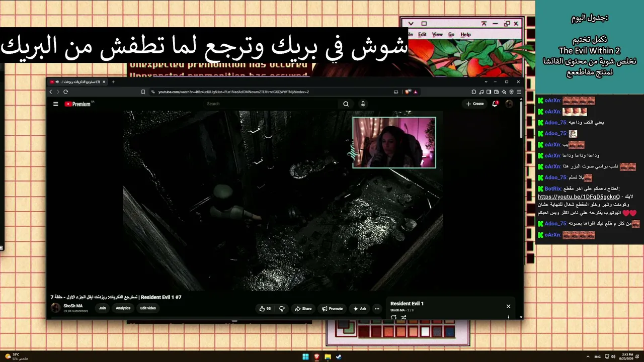Open the YouTube hamburger guide menu
Screen dimensions: 644x362
[x=55, y=104]
